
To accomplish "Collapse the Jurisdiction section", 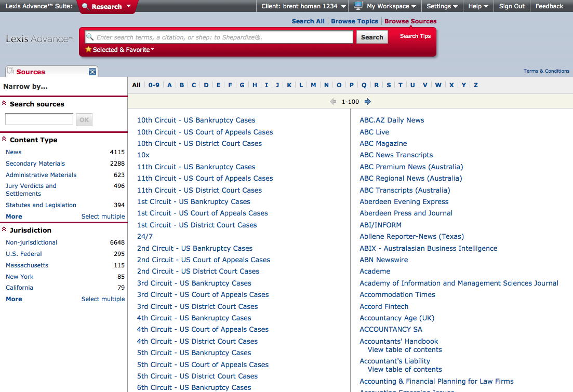I will point(4,229).
